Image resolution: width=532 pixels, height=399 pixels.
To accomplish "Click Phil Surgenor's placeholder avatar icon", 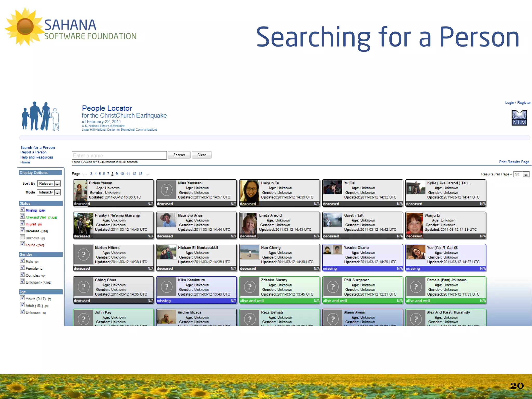I will click(333, 287).
